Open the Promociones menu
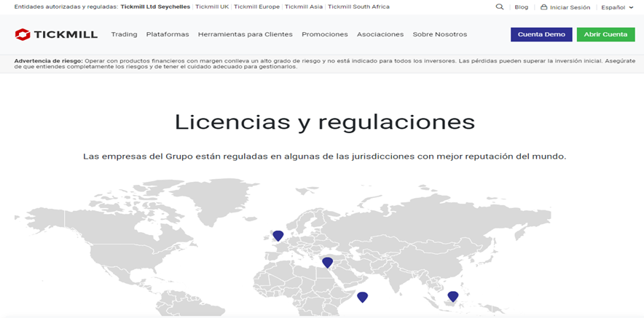 pos(325,34)
